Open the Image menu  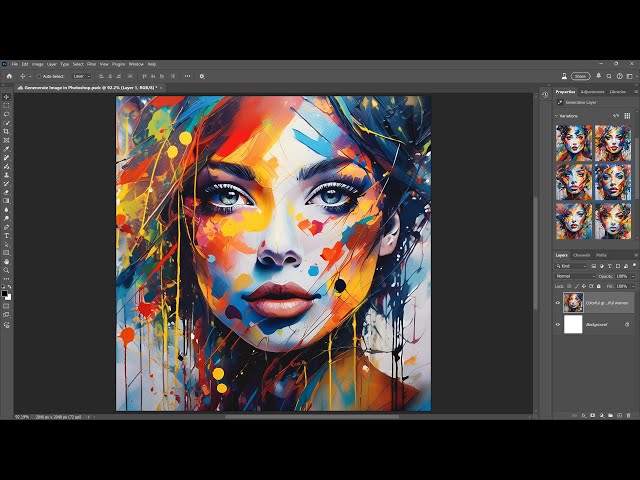coord(38,64)
